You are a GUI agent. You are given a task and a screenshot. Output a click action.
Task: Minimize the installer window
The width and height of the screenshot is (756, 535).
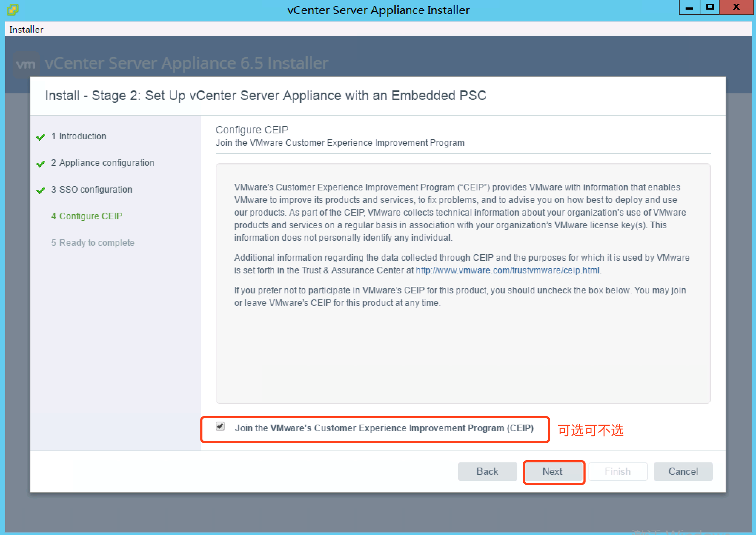pos(689,7)
